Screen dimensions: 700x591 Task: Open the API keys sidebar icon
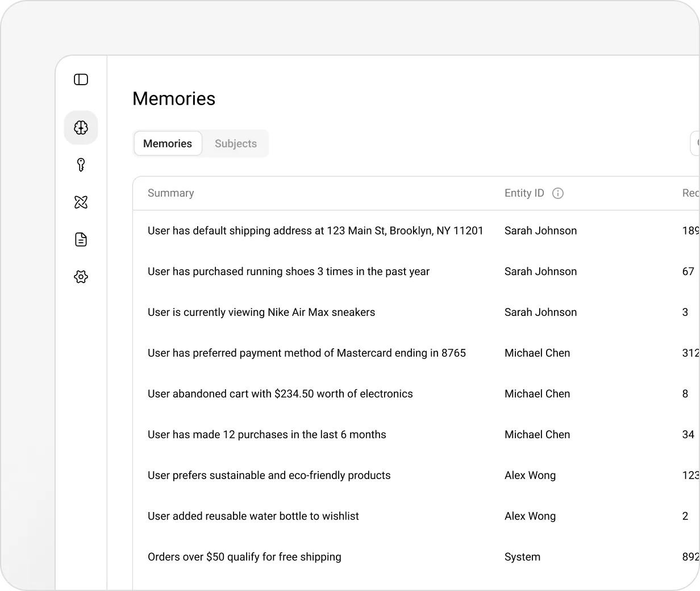coord(81,165)
